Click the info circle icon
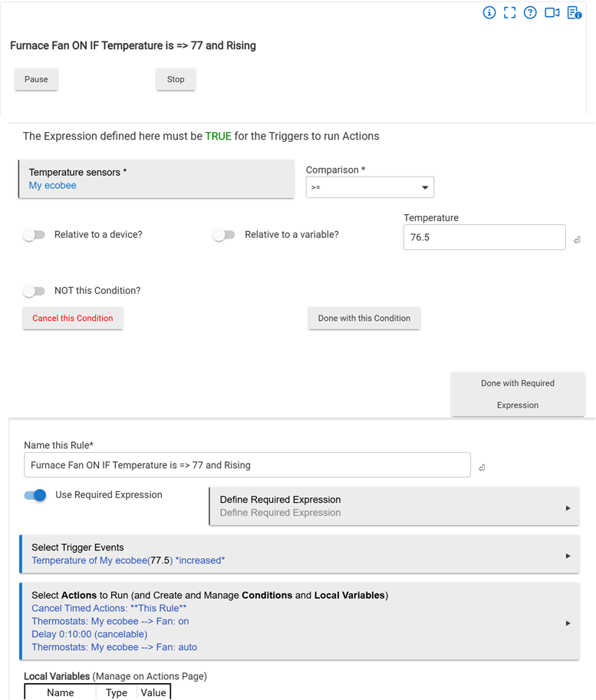Image resolution: width=596 pixels, height=700 pixels. click(489, 13)
